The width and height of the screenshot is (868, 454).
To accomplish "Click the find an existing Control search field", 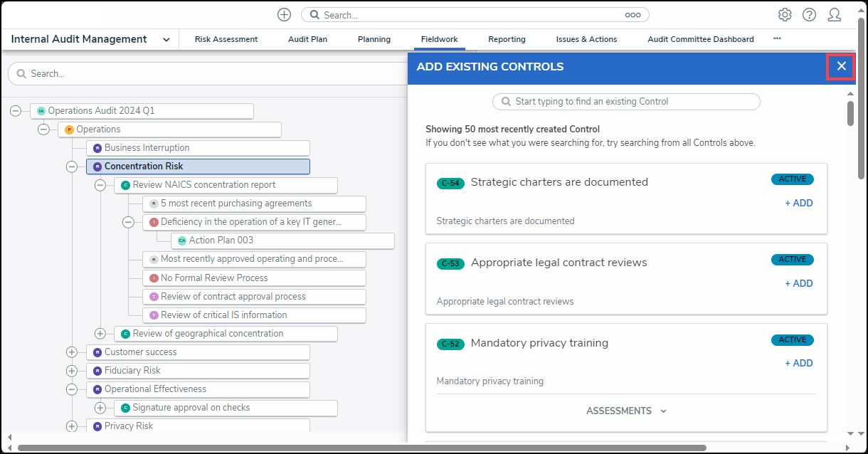I will [x=626, y=102].
